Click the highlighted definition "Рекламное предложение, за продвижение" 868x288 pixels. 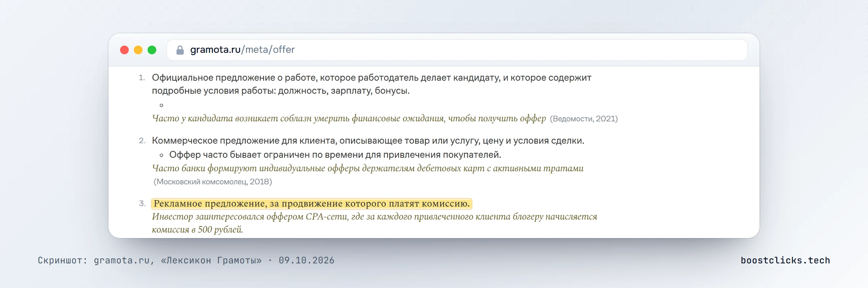(x=312, y=203)
